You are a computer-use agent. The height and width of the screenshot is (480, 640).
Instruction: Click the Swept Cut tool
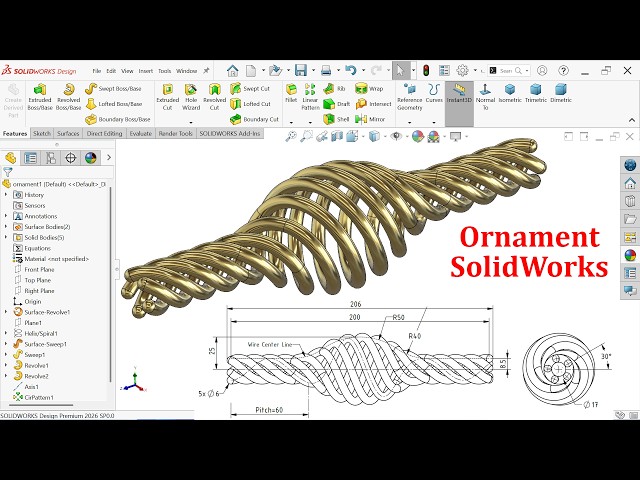pyautogui.click(x=250, y=89)
